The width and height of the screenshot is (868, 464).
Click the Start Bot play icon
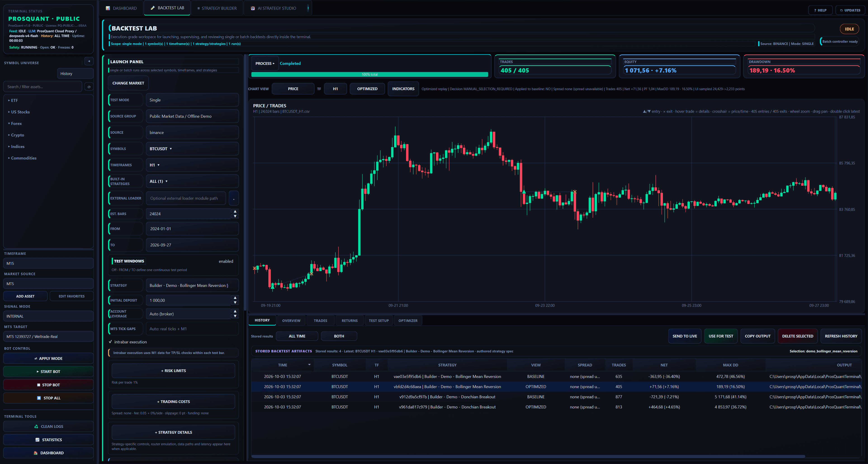click(x=38, y=372)
